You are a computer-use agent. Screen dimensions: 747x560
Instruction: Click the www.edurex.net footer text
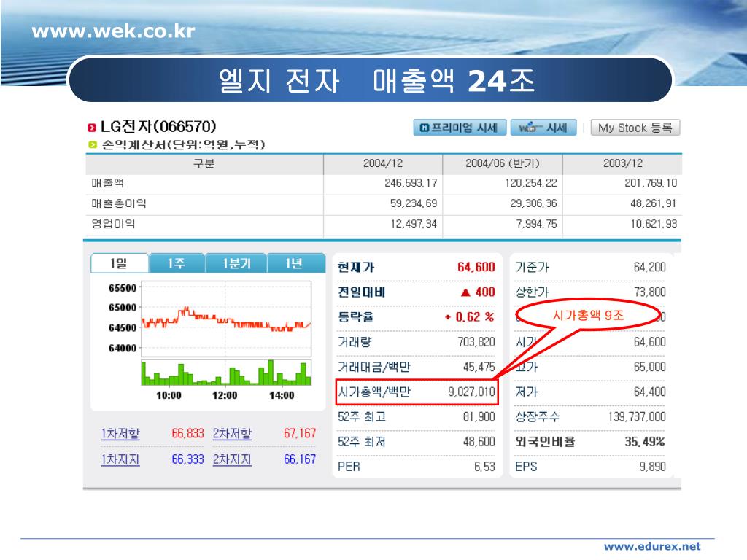[x=652, y=546]
